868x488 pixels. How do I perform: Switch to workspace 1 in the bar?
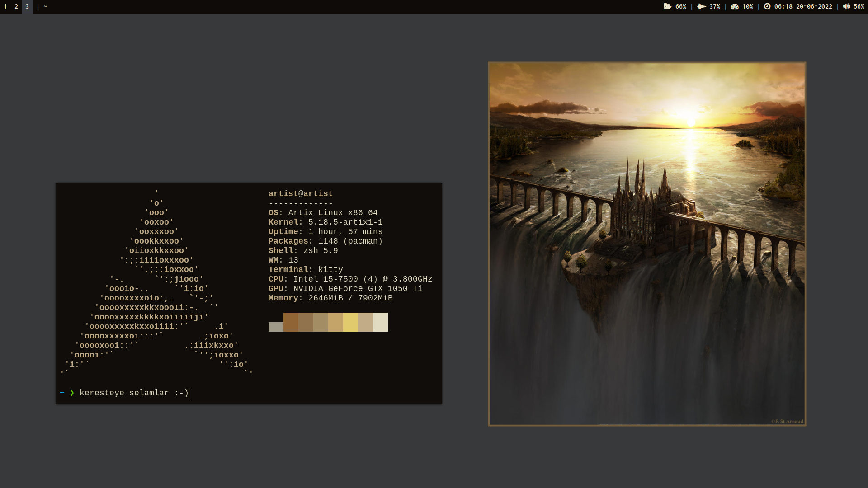click(x=5, y=6)
